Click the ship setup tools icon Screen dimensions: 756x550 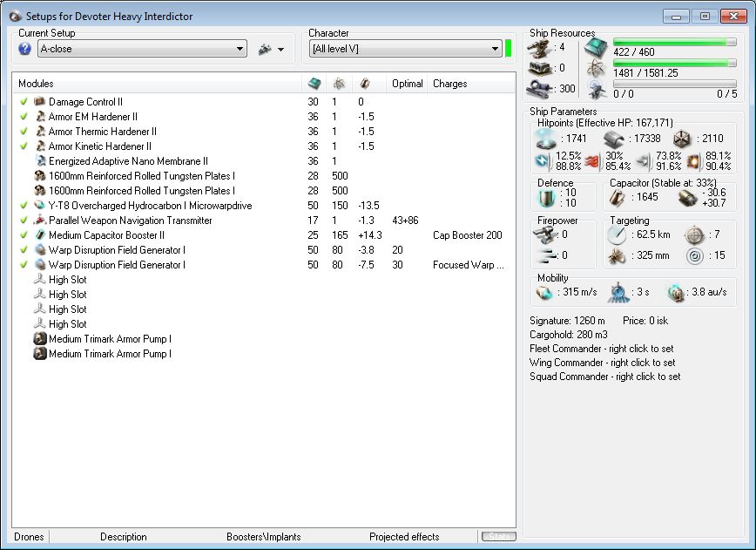265,49
